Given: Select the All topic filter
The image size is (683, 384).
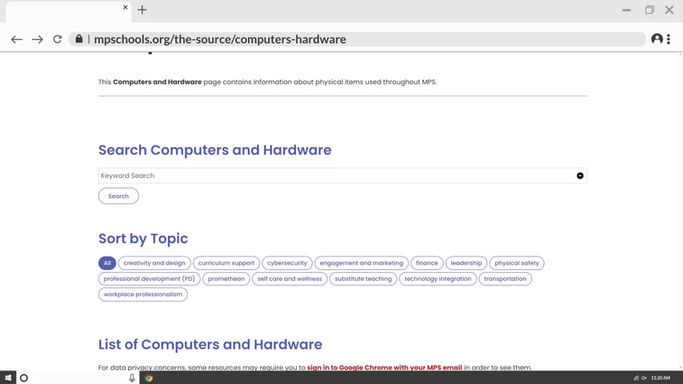Looking at the screenshot, I should click(107, 263).
